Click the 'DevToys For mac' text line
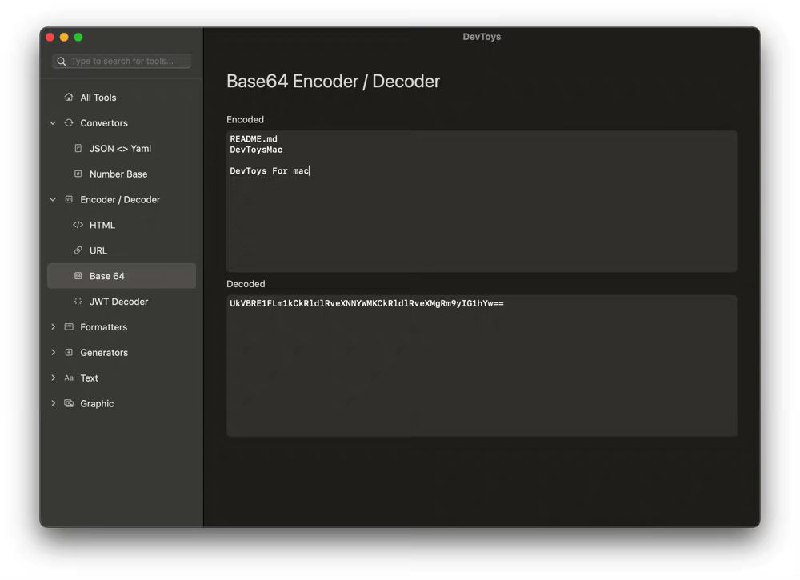800x580 pixels. (x=269, y=171)
